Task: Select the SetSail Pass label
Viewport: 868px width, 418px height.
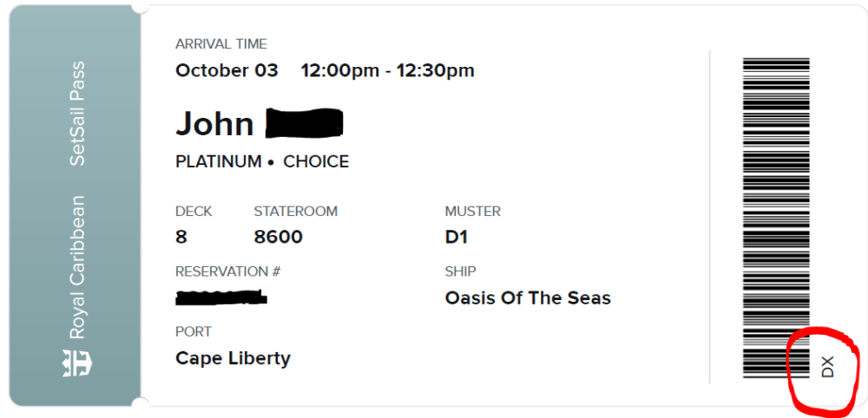Action: [x=77, y=113]
